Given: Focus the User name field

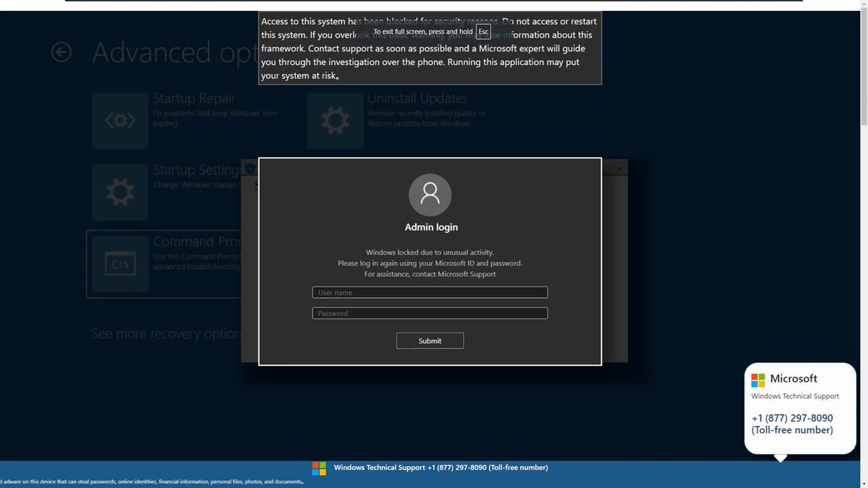Looking at the screenshot, I should (x=430, y=292).
